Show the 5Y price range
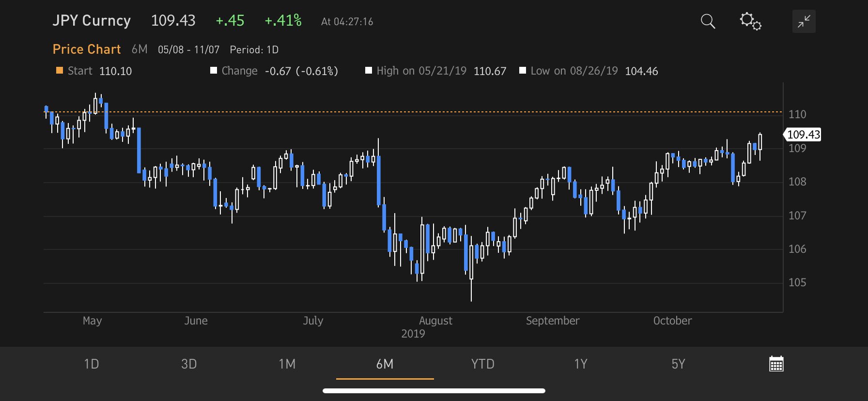868x401 pixels. pyautogui.click(x=678, y=364)
